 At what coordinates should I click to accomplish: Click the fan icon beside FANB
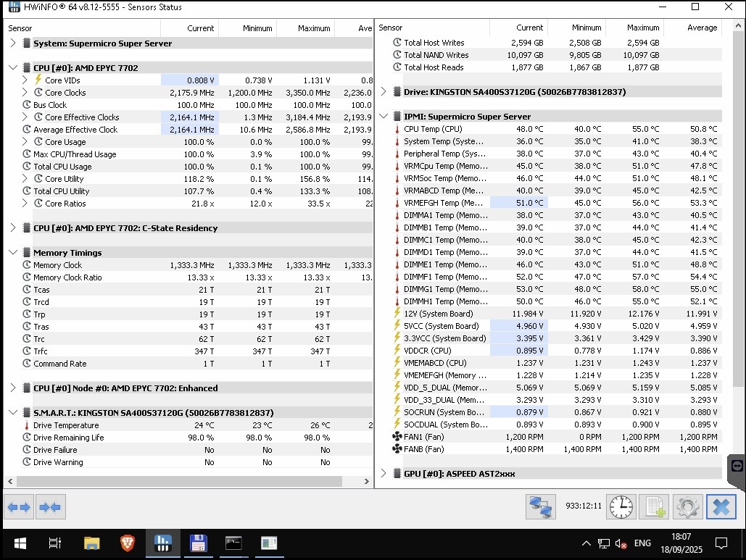(x=397, y=448)
